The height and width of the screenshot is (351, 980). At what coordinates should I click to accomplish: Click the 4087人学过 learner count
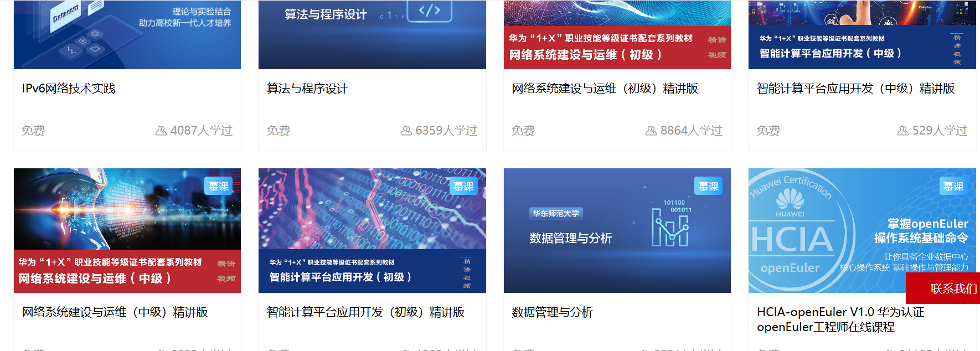tap(202, 131)
